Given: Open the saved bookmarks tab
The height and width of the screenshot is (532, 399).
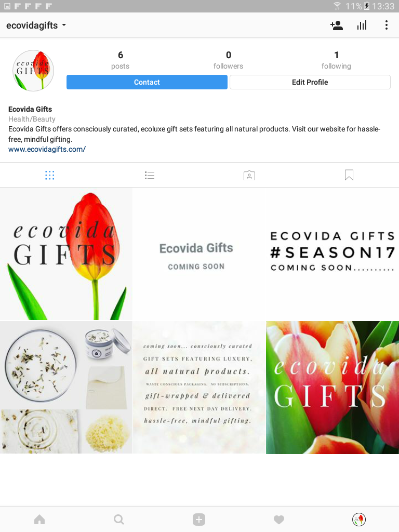Looking at the screenshot, I should (349, 175).
